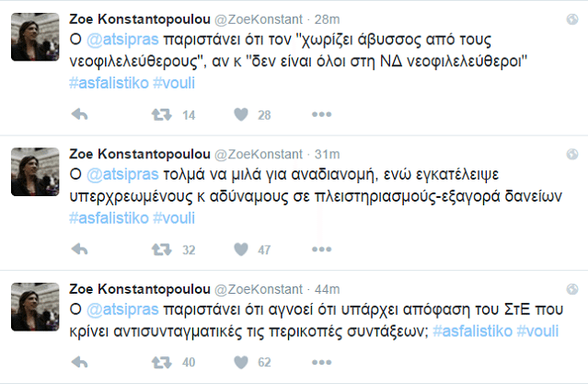Retweet the tweet with 40 retweets
The image size is (588, 384).
pos(161,363)
